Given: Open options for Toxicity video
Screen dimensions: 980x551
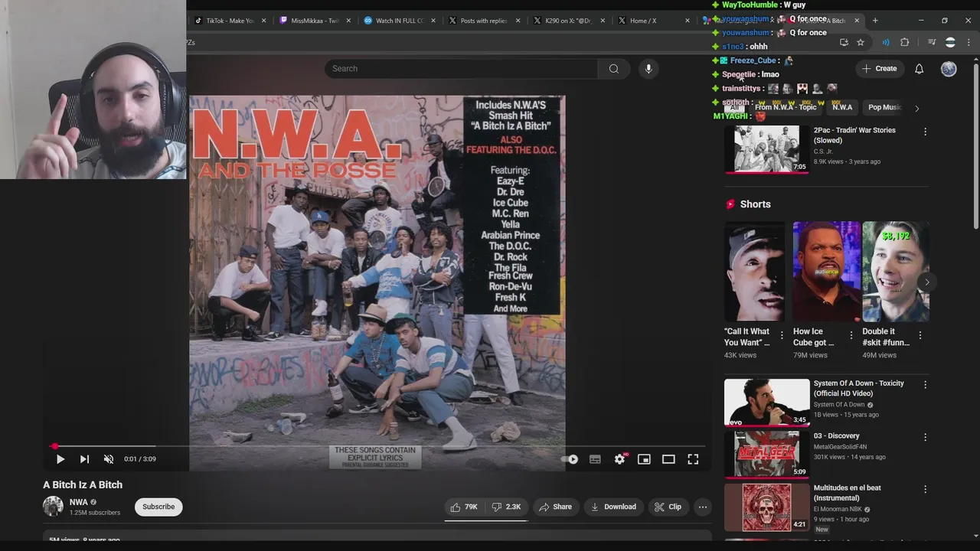Looking at the screenshot, I should (925, 385).
